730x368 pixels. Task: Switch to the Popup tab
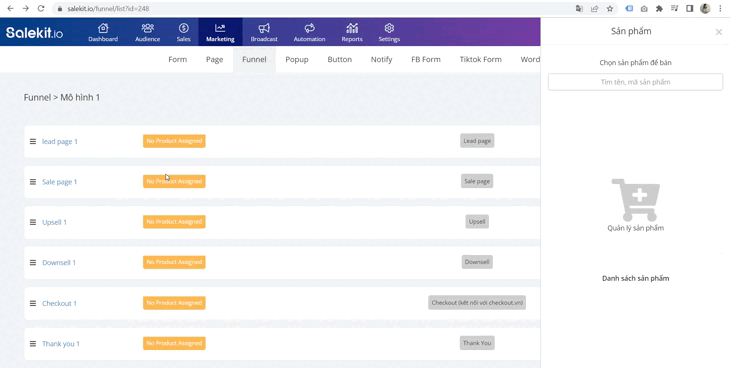[x=297, y=60]
